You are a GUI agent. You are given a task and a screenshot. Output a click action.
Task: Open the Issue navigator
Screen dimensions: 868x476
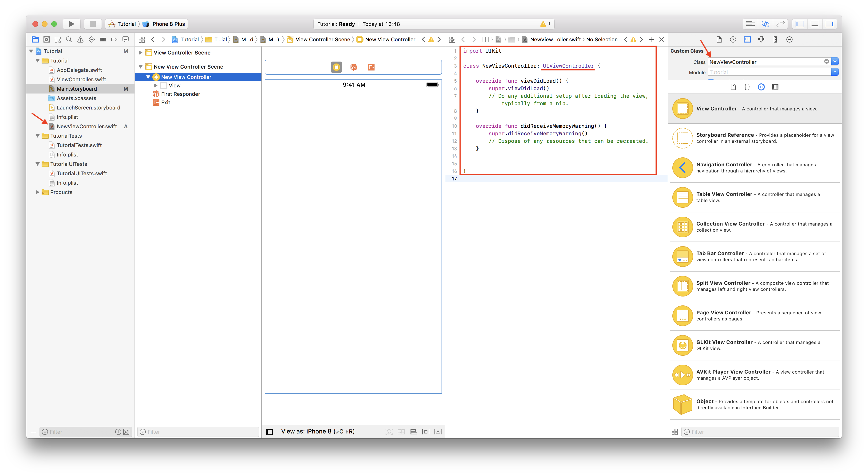[80, 39]
